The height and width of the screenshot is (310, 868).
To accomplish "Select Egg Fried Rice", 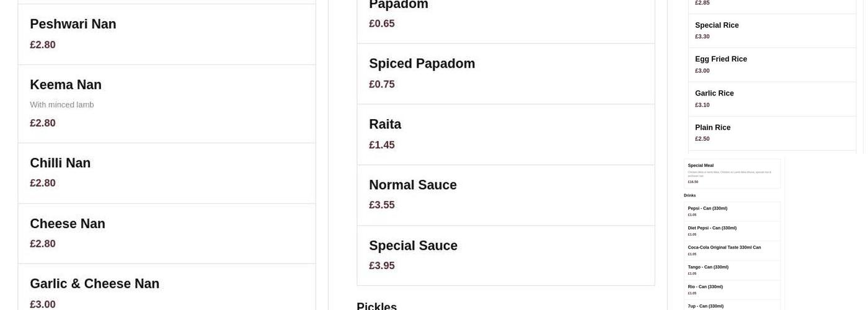I will click(772, 64).
